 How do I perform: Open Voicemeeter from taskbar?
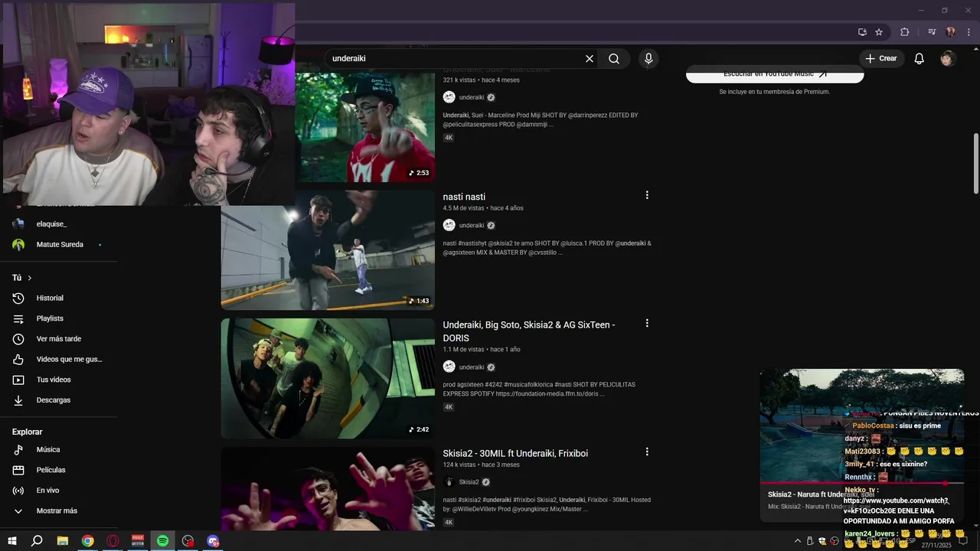click(138, 541)
